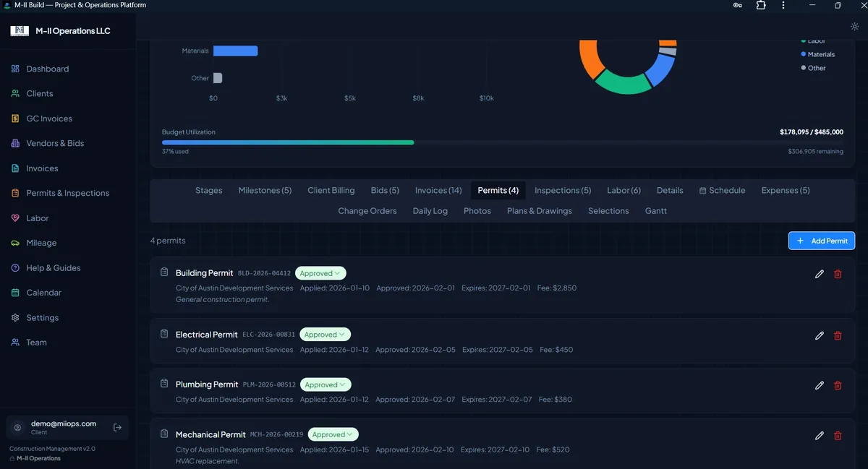The height and width of the screenshot is (469, 868).
Task: Click the Labor heart icon
Action: (15, 218)
